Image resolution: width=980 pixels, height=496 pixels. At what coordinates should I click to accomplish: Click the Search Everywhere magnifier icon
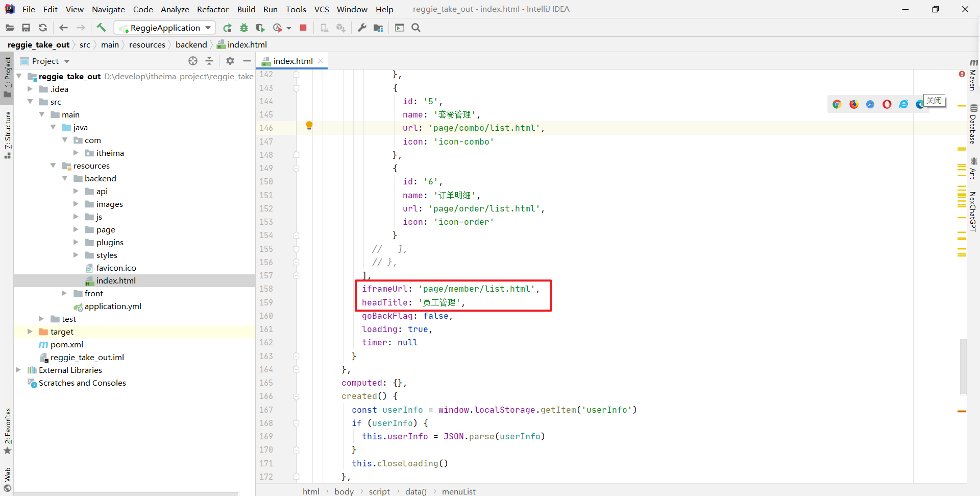416,28
